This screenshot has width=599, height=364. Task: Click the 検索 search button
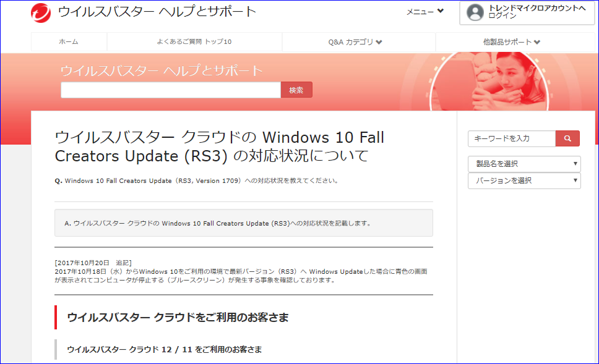pyautogui.click(x=296, y=89)
